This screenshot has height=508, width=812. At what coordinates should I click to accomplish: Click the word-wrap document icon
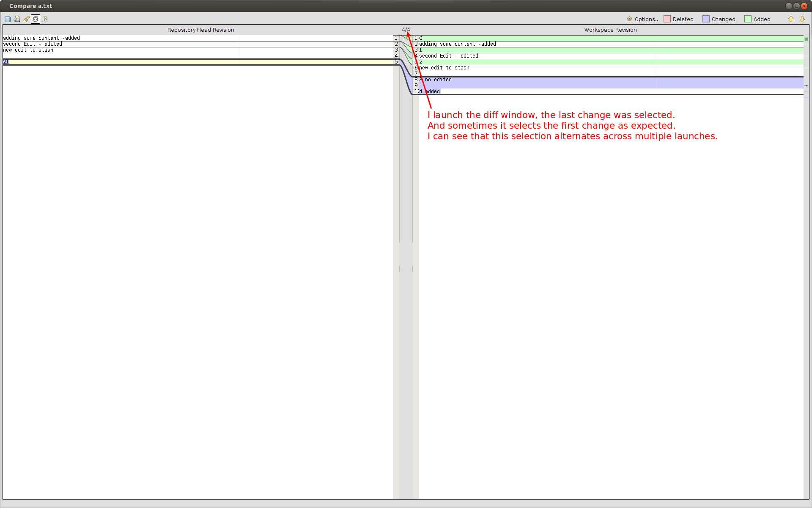click(x=45, y=19)
